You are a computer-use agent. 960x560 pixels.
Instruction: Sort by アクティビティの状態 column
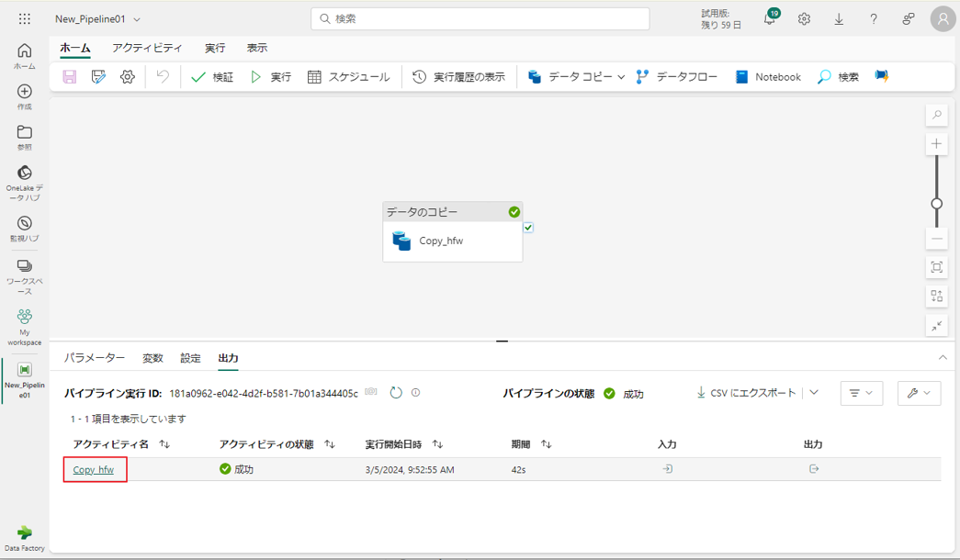pos(330,444)
